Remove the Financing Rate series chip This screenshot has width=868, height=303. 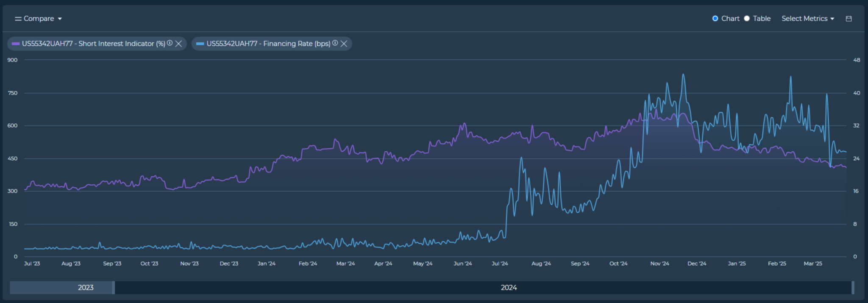[344, 44]
